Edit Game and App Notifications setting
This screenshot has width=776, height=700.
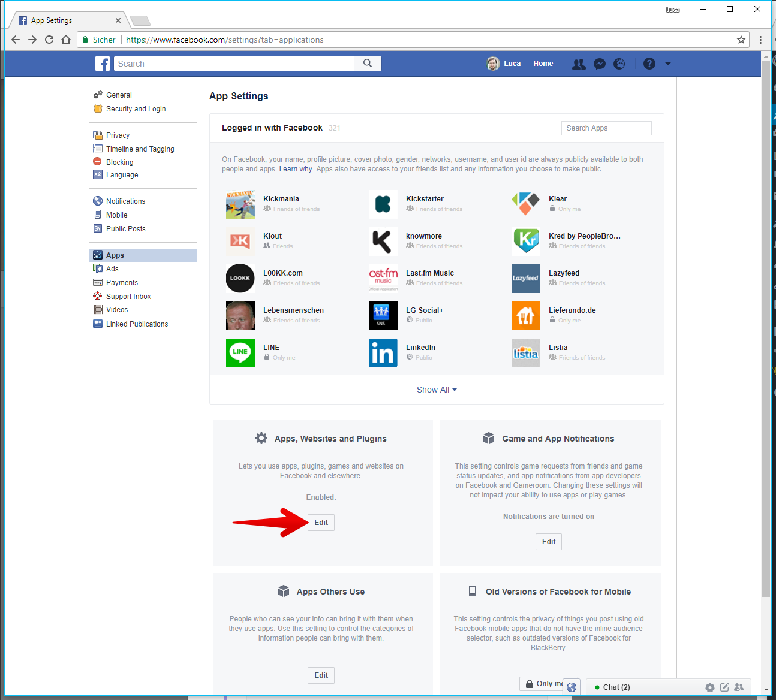[549, 542]
